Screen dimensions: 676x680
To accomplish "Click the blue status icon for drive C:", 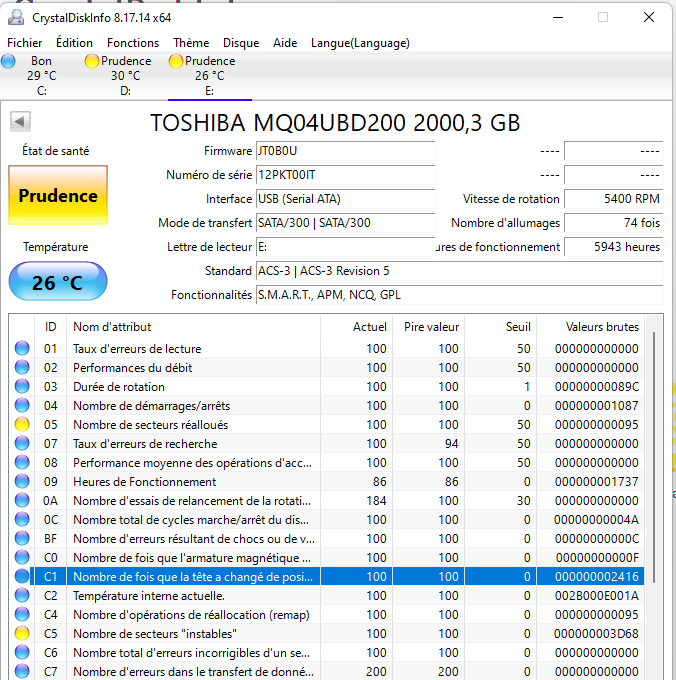I will coord(8,61).
